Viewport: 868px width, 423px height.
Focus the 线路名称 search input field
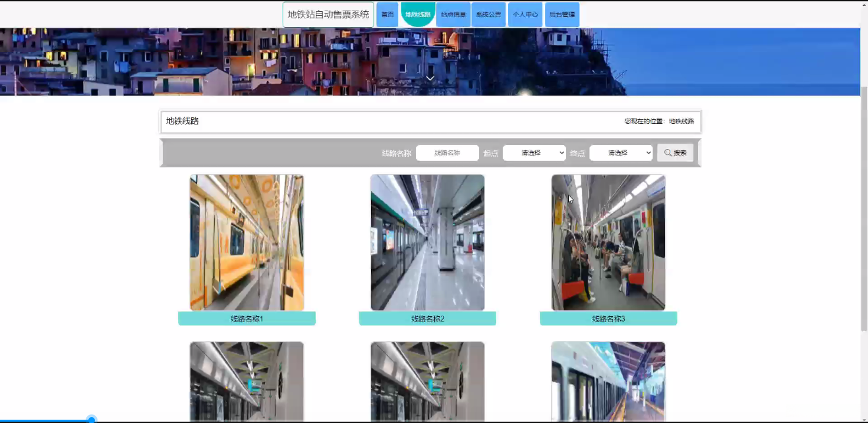click(447, 153)
